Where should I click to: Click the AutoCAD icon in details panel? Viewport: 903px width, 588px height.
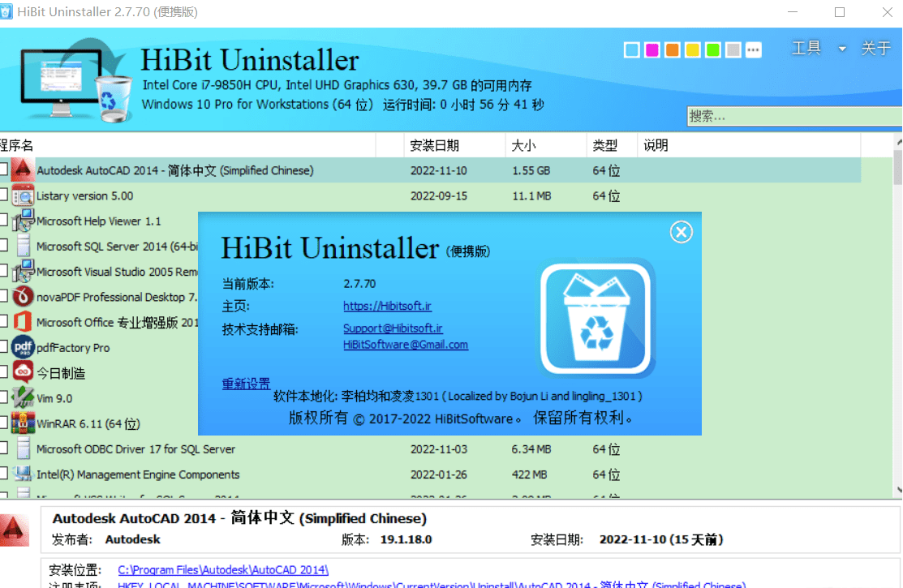click(14, 530)
